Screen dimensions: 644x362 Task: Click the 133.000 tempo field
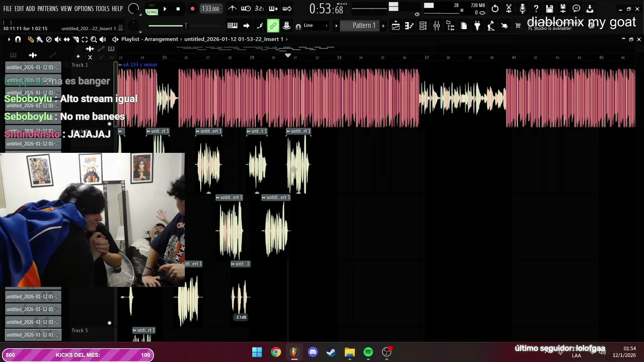[x=210, y=9]
